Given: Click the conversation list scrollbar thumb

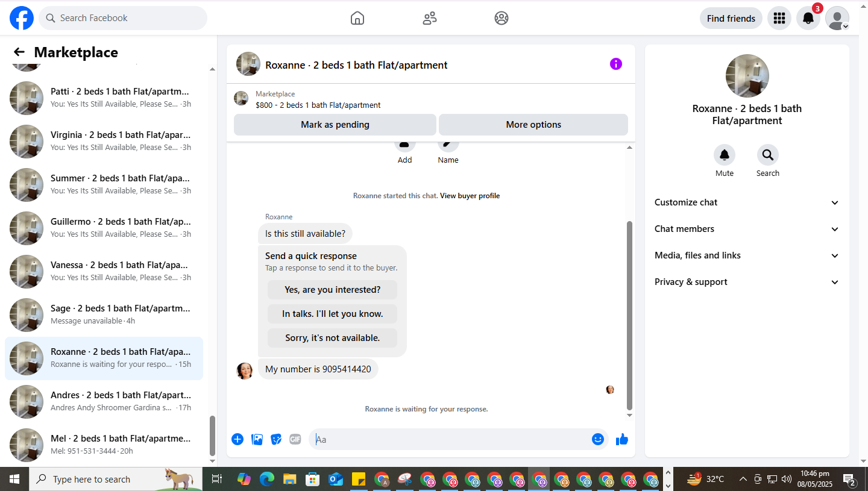Looking at the screenshot, I should tap(212, 436).
